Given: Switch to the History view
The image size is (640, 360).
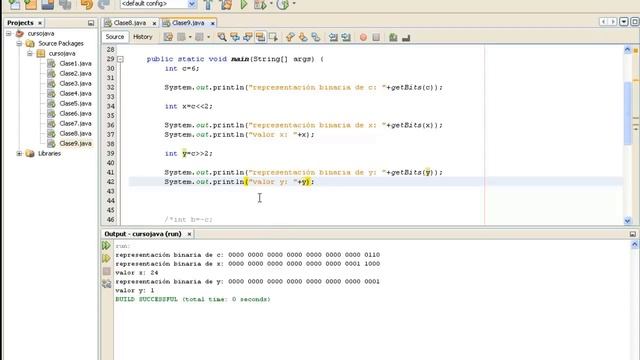Looking at the screenshot, I should (142, 37).
